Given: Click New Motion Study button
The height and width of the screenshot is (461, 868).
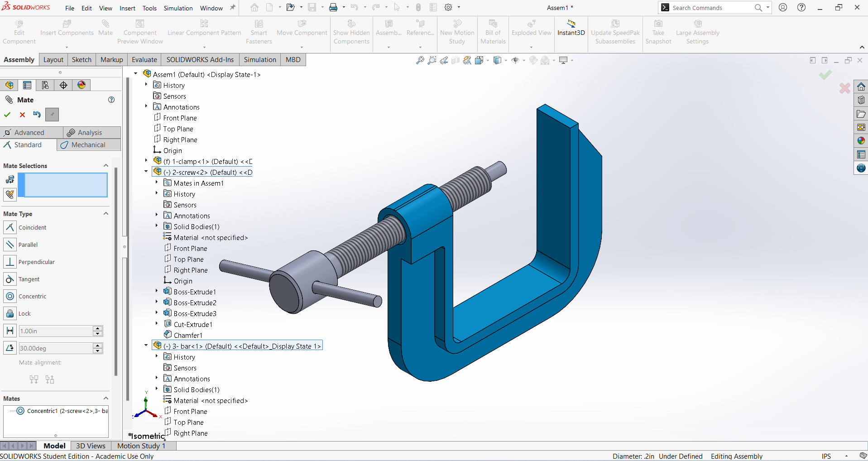Looking at the screenshot, I should click(457, 33).
